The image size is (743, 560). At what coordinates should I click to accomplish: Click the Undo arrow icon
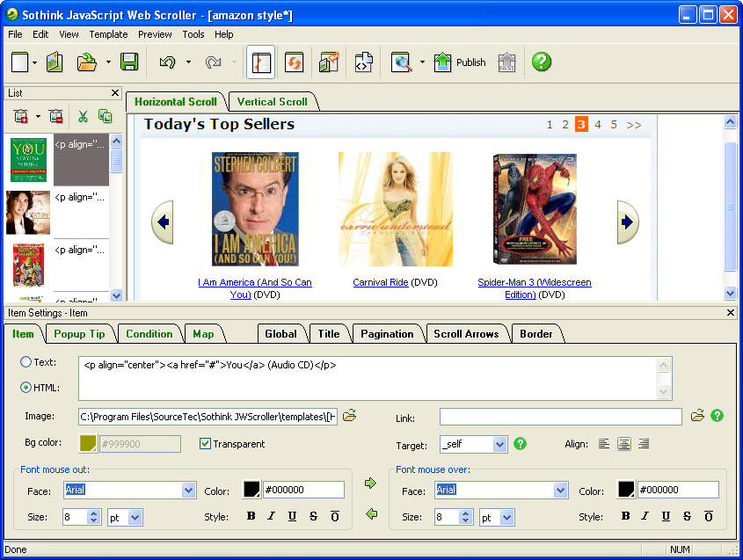167,62
